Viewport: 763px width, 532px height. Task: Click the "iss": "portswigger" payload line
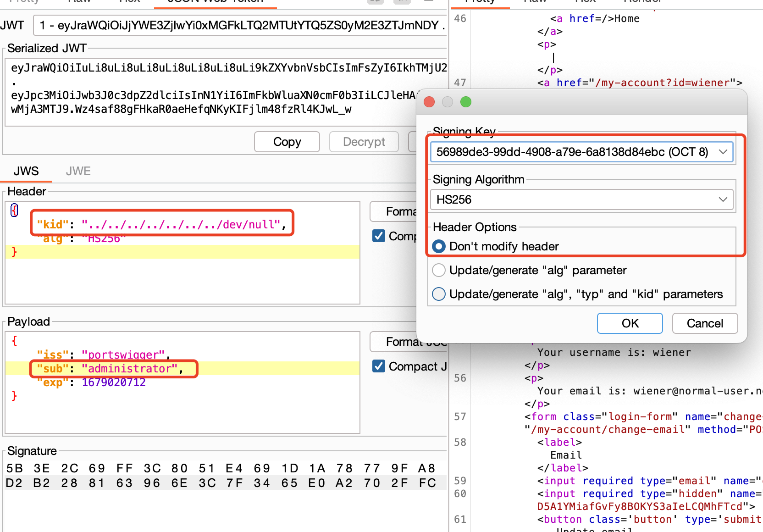coord(104,355)
